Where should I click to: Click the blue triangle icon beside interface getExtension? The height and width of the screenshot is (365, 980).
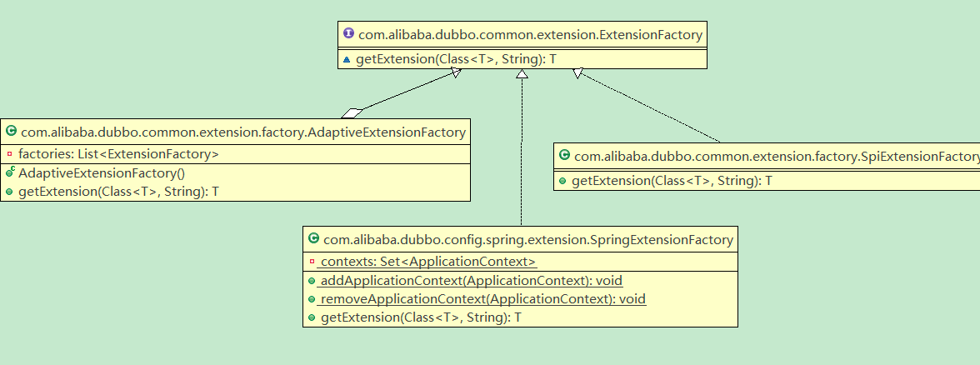[347, 60]
